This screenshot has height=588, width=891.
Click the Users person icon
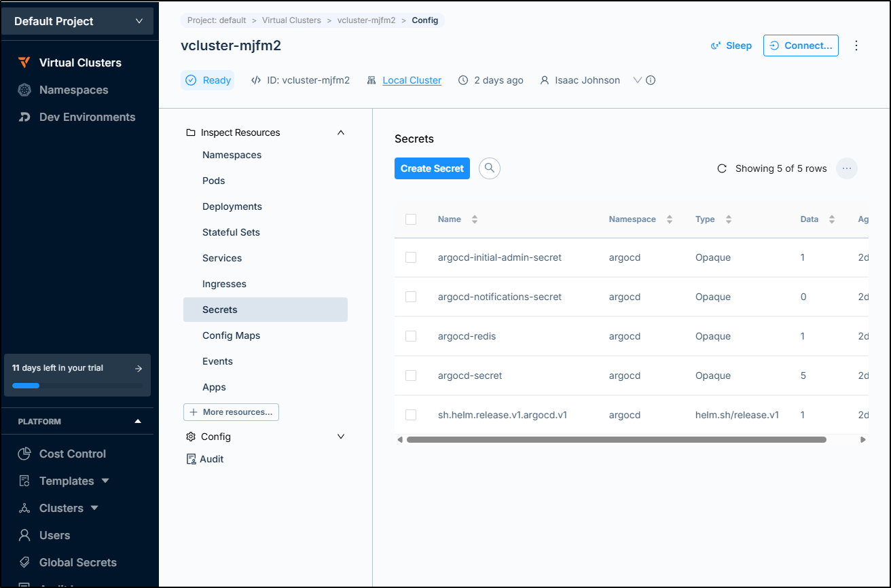(24, 535)
